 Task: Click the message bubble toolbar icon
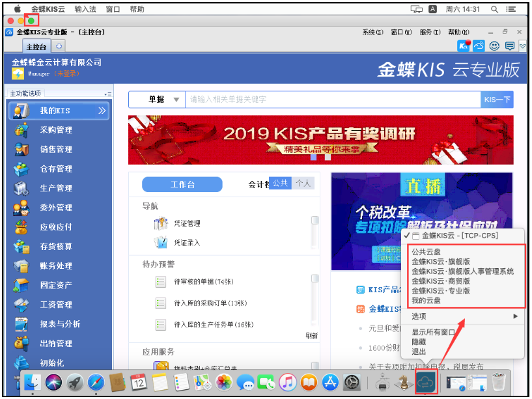(x=510, y=46)
